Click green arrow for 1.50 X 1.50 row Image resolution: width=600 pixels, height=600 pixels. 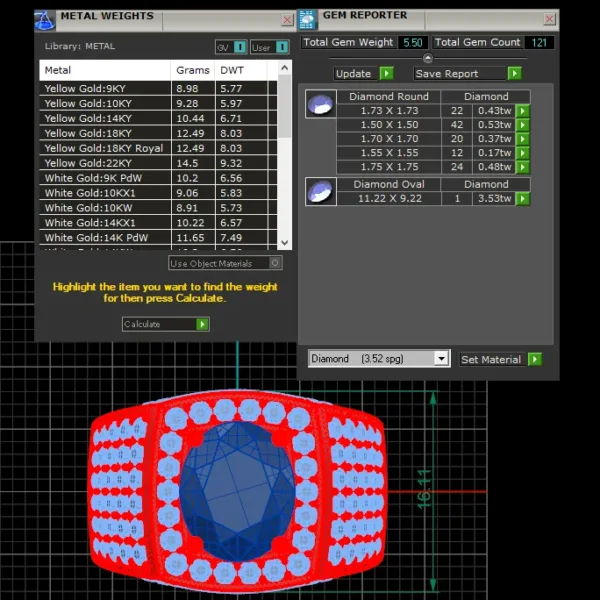[x=523, y=125]
